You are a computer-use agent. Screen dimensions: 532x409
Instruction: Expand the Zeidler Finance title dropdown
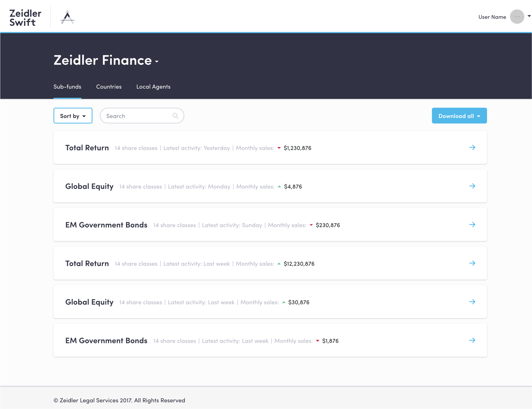click(157, 61)
